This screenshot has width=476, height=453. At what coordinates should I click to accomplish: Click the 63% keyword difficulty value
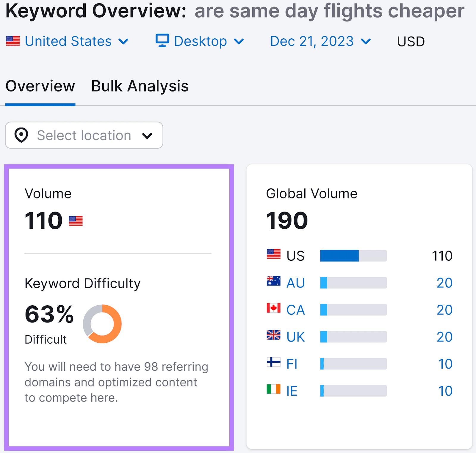tap(49, 314)
